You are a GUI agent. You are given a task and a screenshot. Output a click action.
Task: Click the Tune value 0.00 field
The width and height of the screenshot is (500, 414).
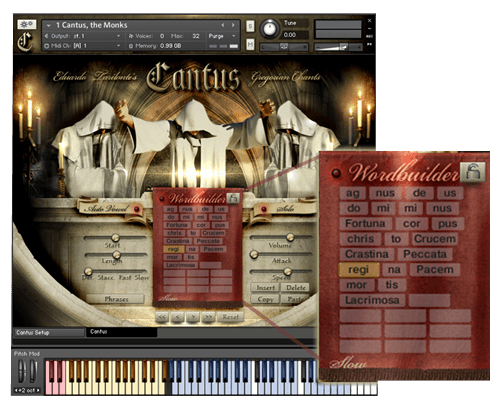pyautogui.click(x=295, y=35)
